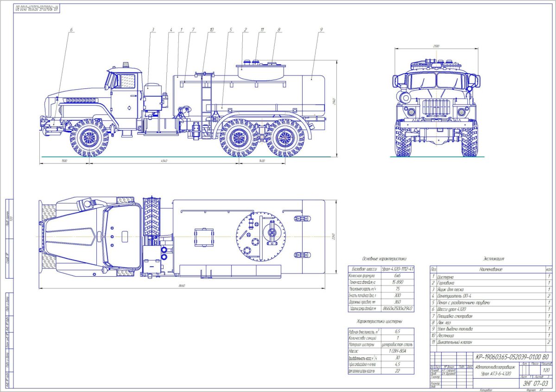Click the 1:20 scale cell in title block
This screenshot has height=392, width=556.
click(545, 369)
